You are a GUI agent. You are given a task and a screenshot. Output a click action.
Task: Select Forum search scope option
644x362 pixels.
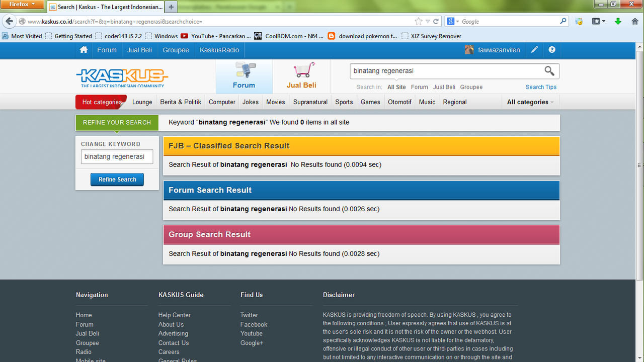tap(419, 87)
